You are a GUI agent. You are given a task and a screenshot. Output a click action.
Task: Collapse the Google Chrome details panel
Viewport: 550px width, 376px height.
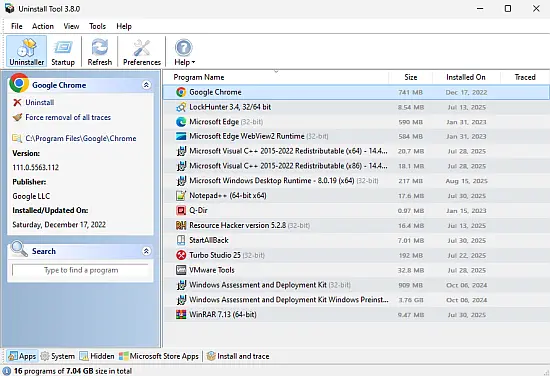pyautogui.click(x=146, y=85)
